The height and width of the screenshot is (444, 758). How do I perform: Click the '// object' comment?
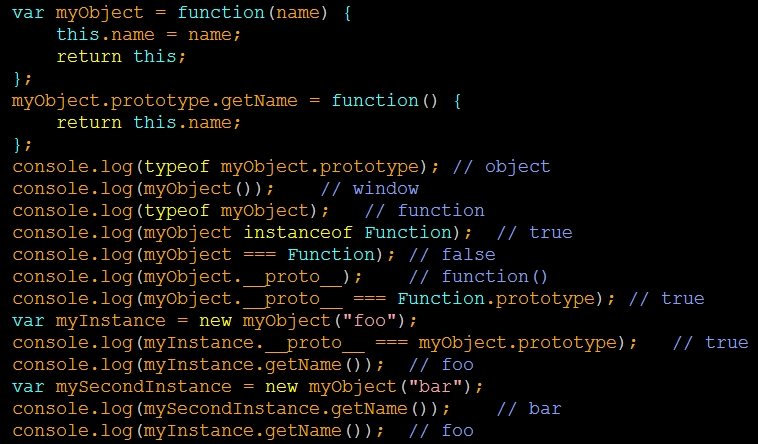(x=501, y=166)
